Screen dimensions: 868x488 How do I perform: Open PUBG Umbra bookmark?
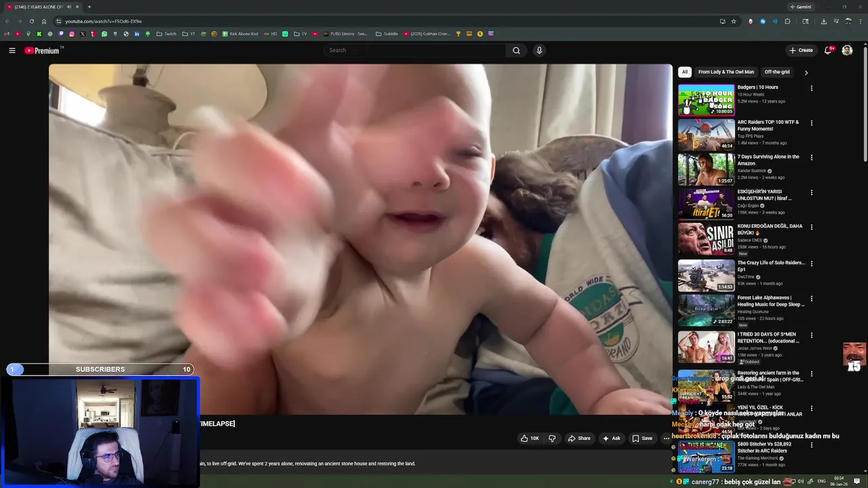point(345,33)
